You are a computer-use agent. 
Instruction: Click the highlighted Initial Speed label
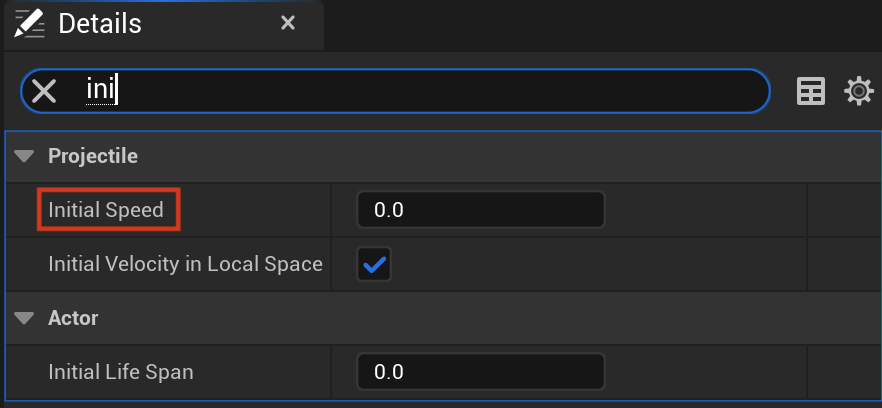[x=106, y=210]
